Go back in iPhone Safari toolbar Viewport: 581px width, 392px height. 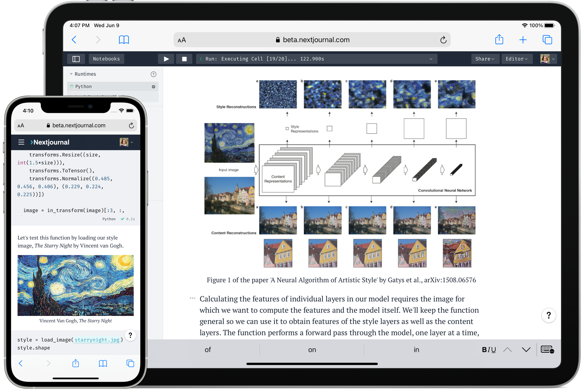tap(21, 364)
